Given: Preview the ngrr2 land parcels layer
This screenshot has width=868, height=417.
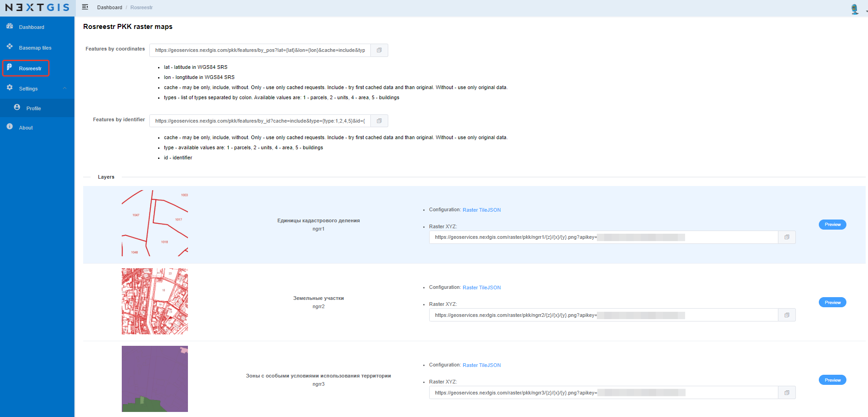Looking at the screenshot, I should tap(832, 302).
